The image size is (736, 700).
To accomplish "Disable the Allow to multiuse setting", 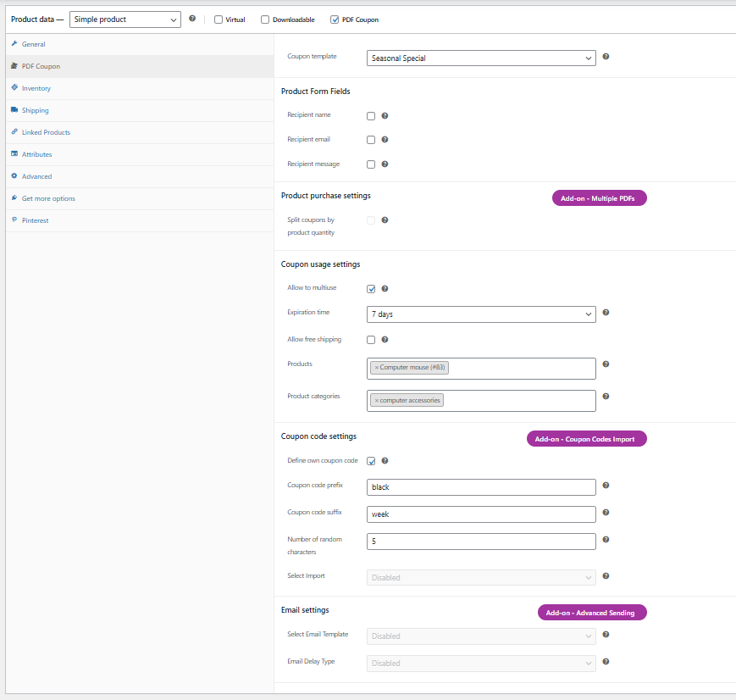I will point(370,288).
